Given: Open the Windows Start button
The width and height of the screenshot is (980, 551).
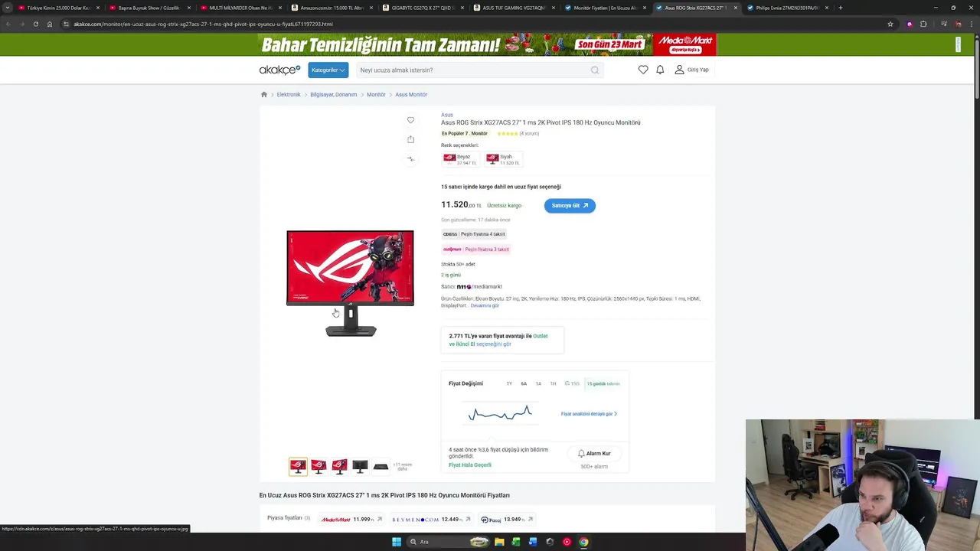Looking at the screenshot, I should (397, 542).
